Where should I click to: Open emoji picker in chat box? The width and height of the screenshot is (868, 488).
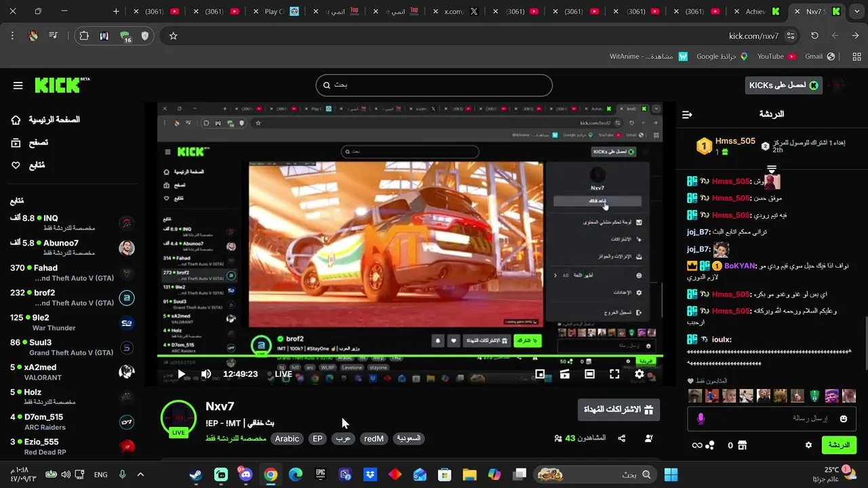(x=844, y=419)
